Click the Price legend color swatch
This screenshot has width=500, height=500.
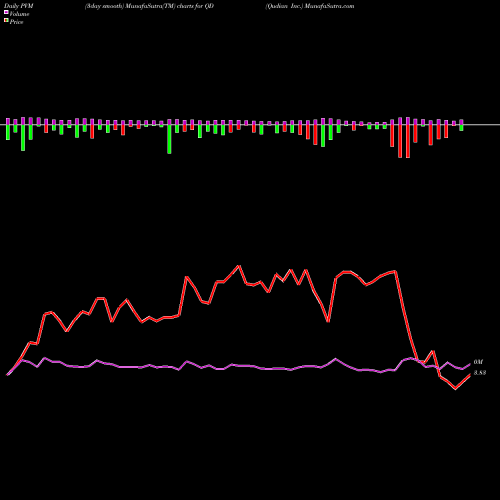click(x=6, y=21)
